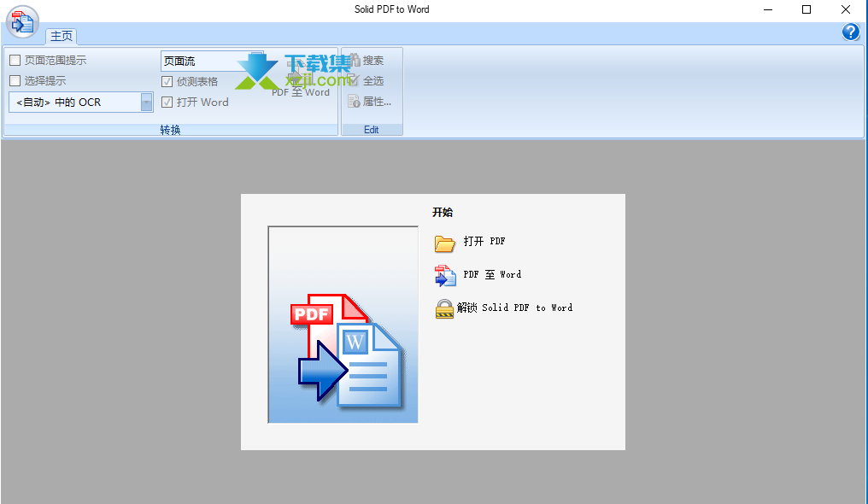
Task: Click the Solid PDF to Word window title
Action: click(392, 9)
